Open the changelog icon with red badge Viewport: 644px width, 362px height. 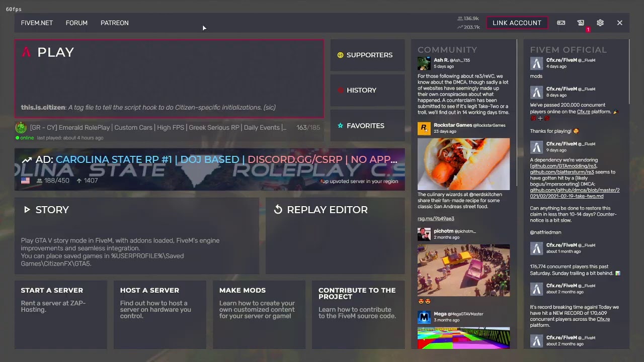pyautogui.click(x=581, y=23)
